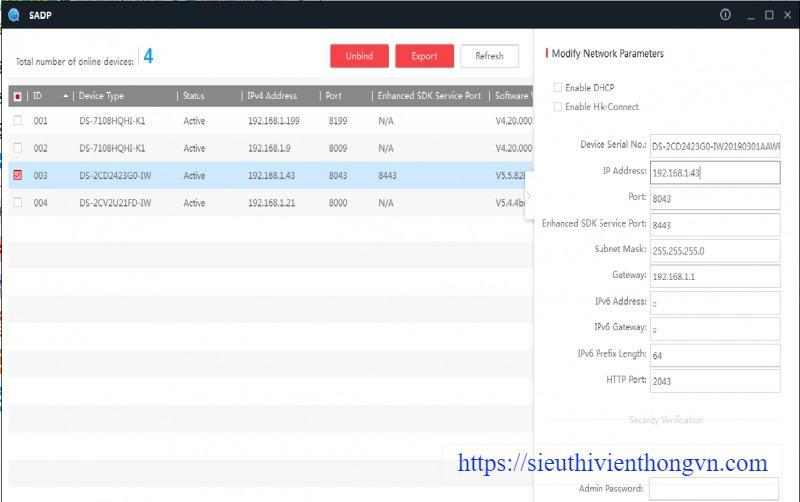This screenshot has height=502, width=800.
Task: Focus the IP Address input field
Action: (714, 173)
